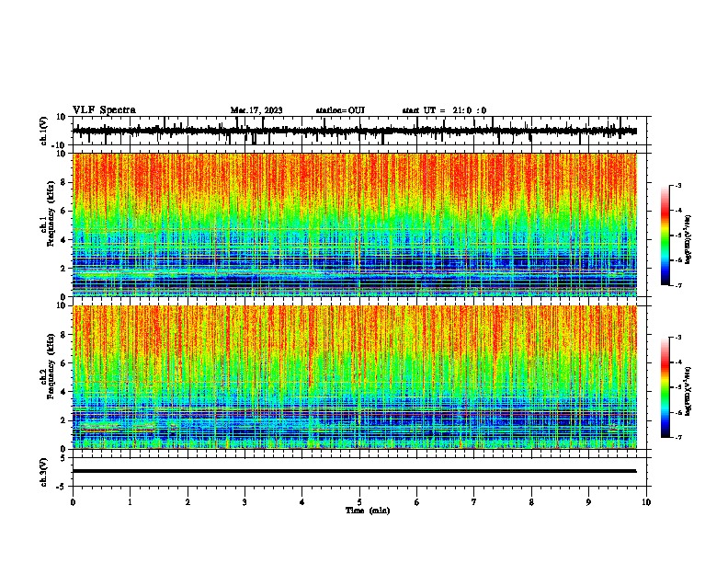
Task: Click the "Time (min)" axis label
Action: pyautogui.click(x=368, y=511)
